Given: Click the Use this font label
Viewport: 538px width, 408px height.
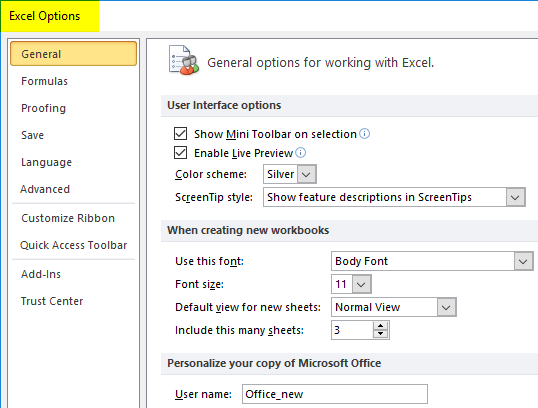Looking at the screenshot, I should (209, 261).
